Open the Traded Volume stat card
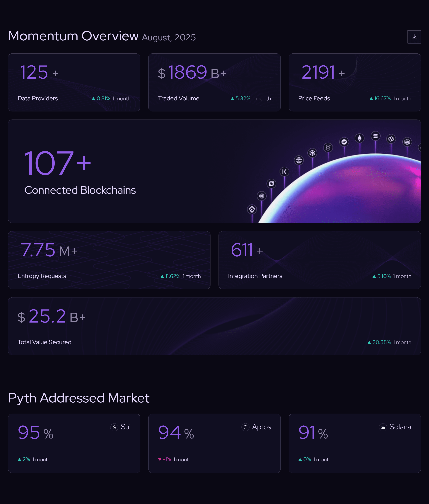The image size is (429, 504). [214, 82]
